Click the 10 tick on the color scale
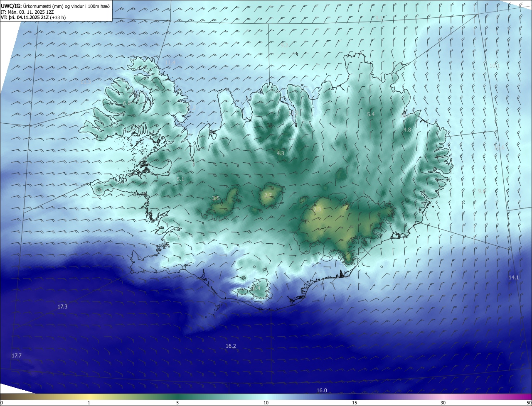Screen dimensions: 532x406 tap(266, 403)
